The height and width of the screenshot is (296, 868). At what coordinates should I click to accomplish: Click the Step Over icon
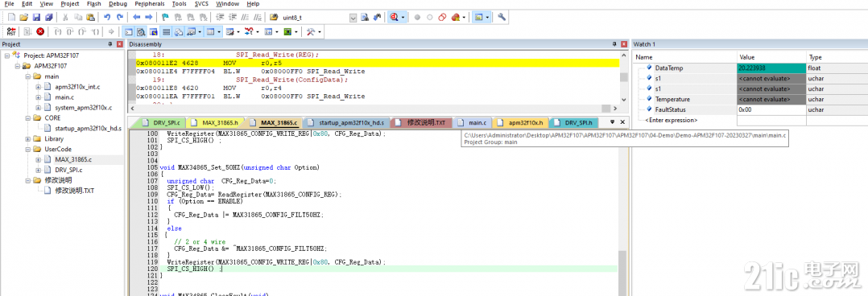point(70,32)
